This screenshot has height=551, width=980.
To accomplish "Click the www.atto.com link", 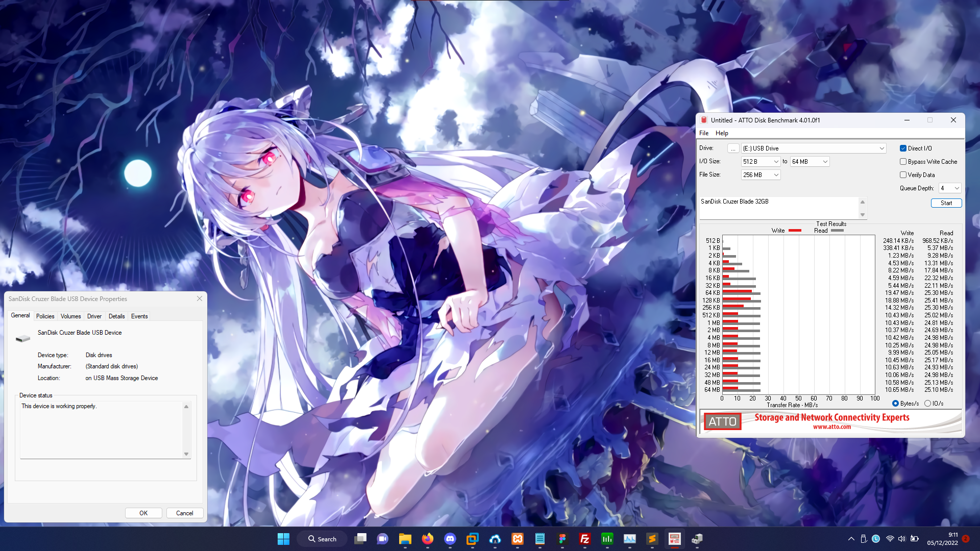I will pyautogui.click(x=832, y=427).
